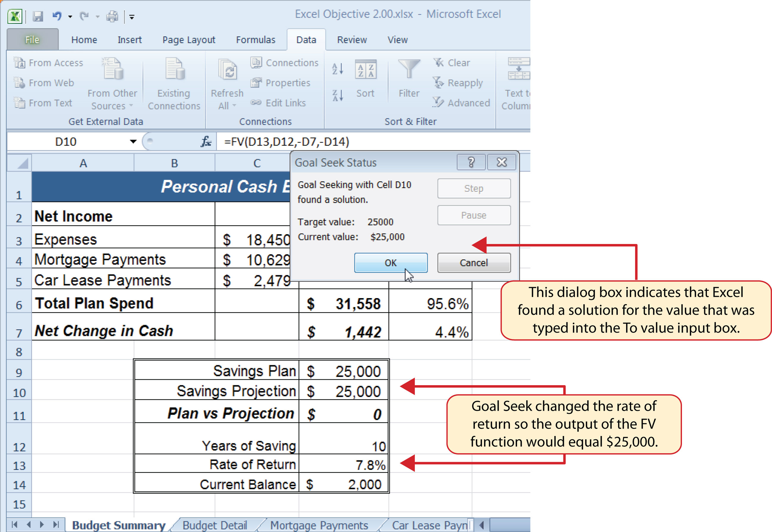Click the Insert Function fx icon
772x532 pixels.
(206, 142)
